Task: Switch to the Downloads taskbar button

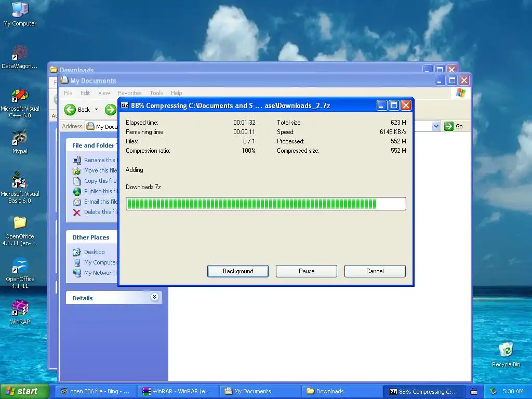Action: [342, 392]
